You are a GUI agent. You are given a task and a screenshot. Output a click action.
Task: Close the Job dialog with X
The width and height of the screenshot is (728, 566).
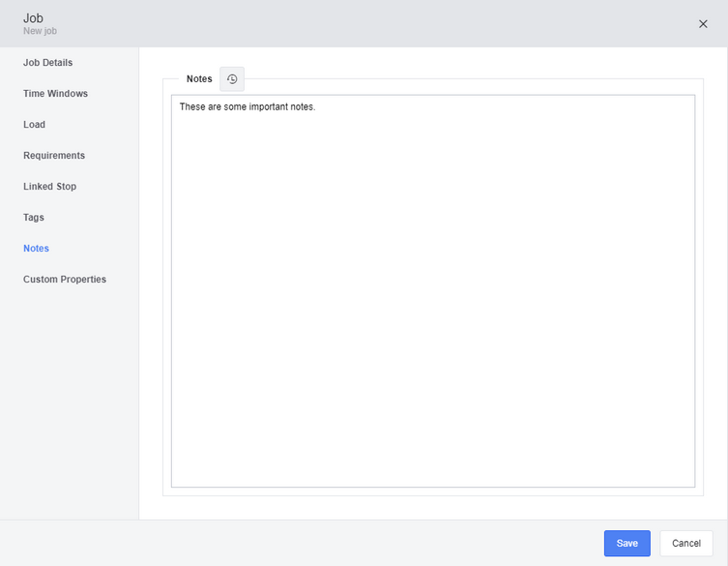tap(703, 23)
